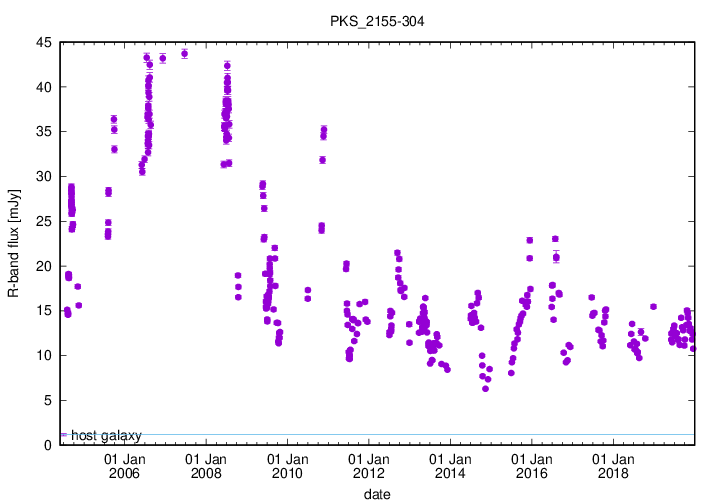Click the 0 tick label on y-axis

tap(48, 445)
